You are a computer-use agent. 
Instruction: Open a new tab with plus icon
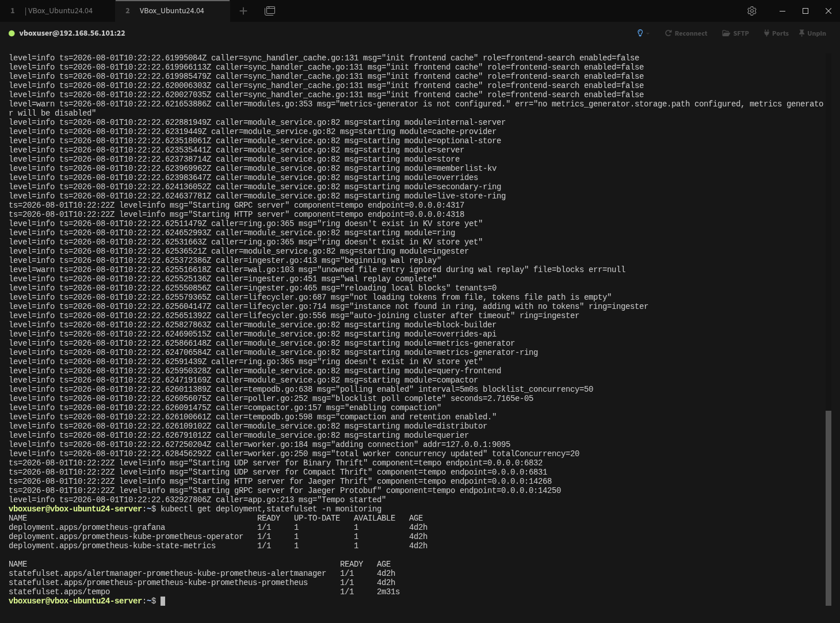243,11
